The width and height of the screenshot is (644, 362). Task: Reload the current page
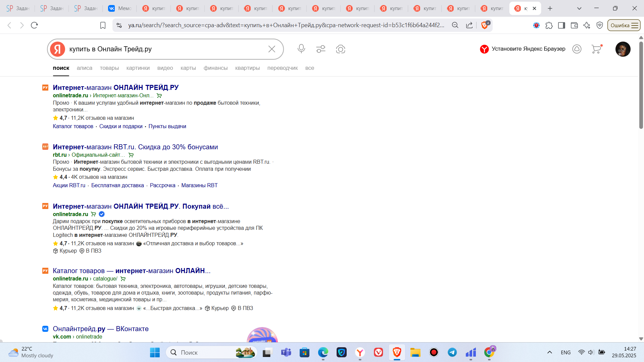34,25
